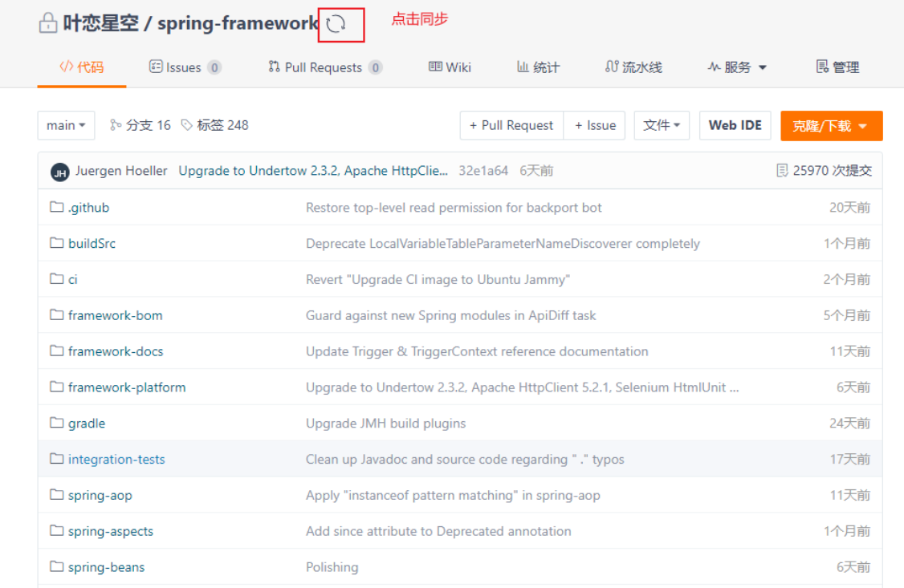Click folder icon beside framework-platform
904x588 pixels.
pos(56,387)
